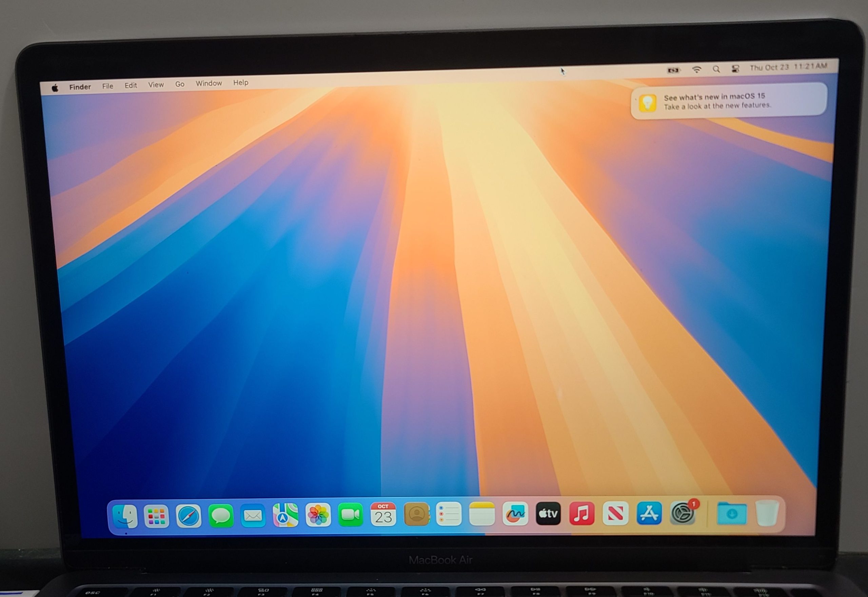Viewport: 868px width, 597px height.
Task: Open Control Center in menu bar
Action: 735,69
